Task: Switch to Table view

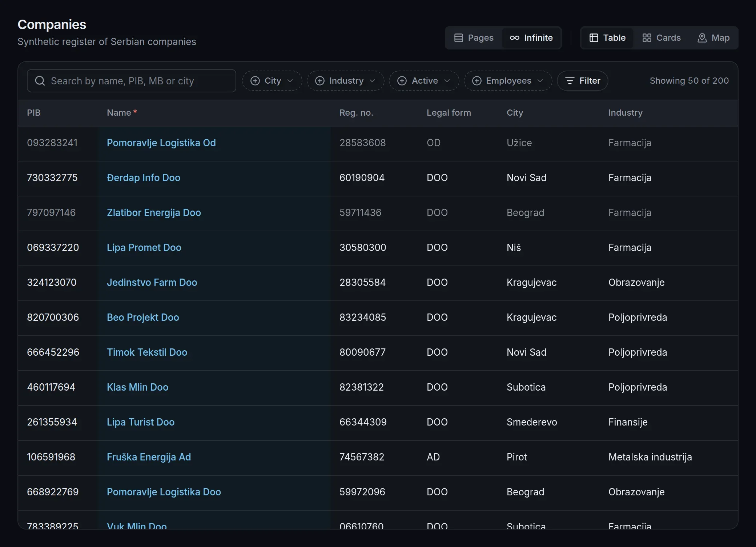Action: tap(607, 38)
